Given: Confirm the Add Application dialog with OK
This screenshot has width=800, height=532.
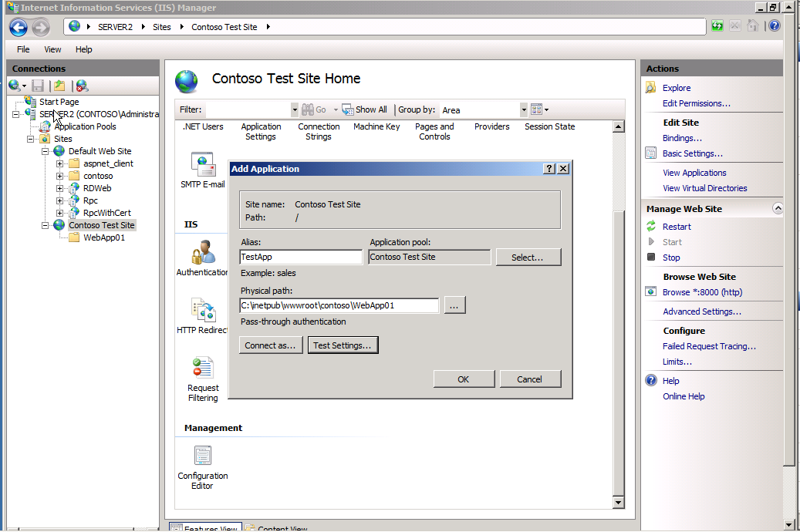Looking at the screenshot, I should 464,379.
